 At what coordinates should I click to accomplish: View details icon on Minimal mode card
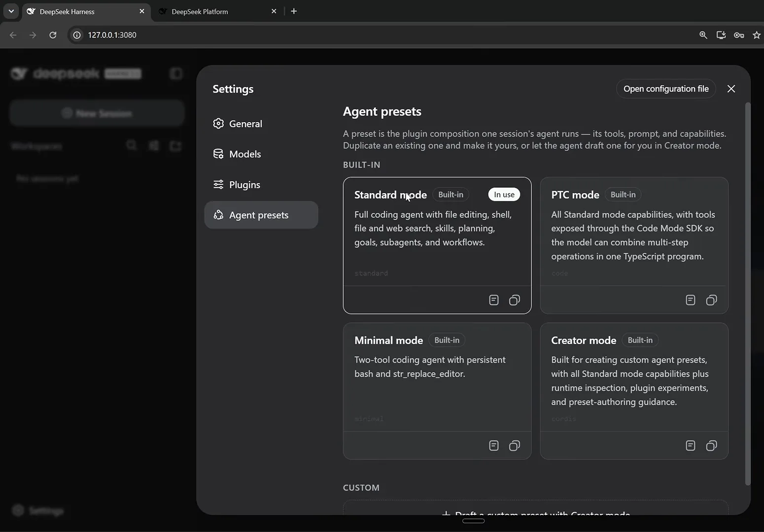pos(494,446)
